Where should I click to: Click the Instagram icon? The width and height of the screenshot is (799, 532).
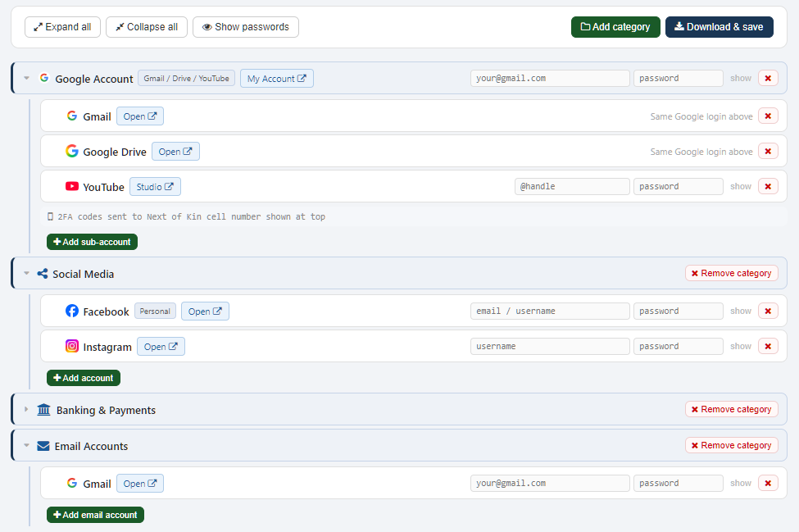point(72,346)
